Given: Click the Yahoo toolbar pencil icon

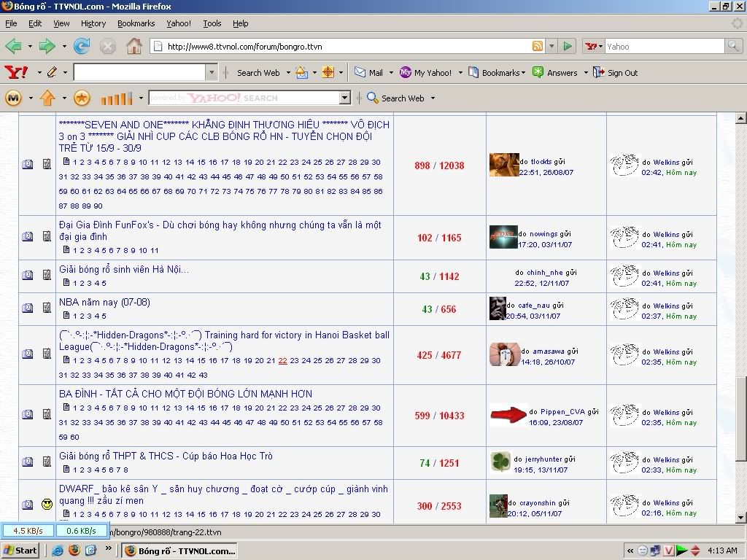Looking at the screenshot, I should tap(52, 72).
